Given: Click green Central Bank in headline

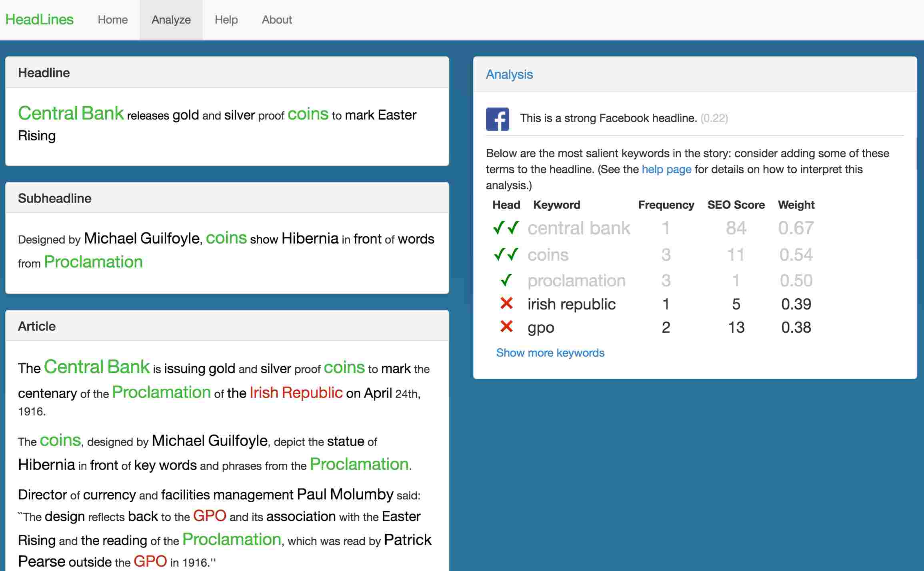Looking at the screenshot, I should [71, 113].
